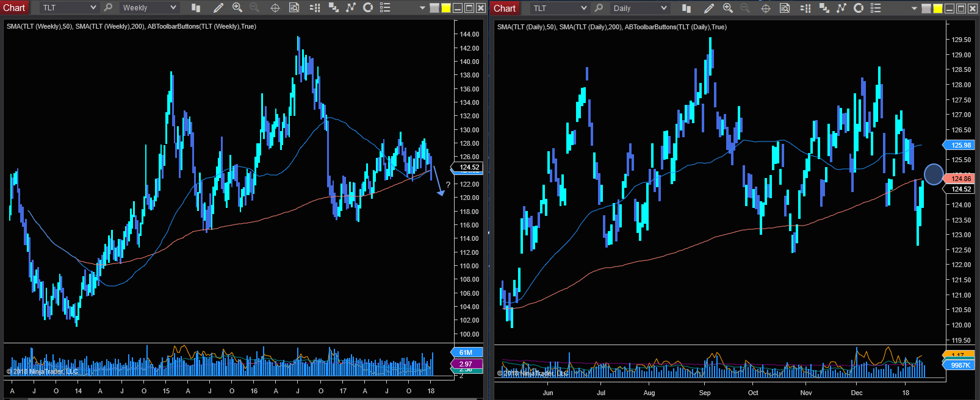Click the 16 year label on the Weekly time axis
Viewport: 980px width, 400px height.
click(x=254, y=391)
